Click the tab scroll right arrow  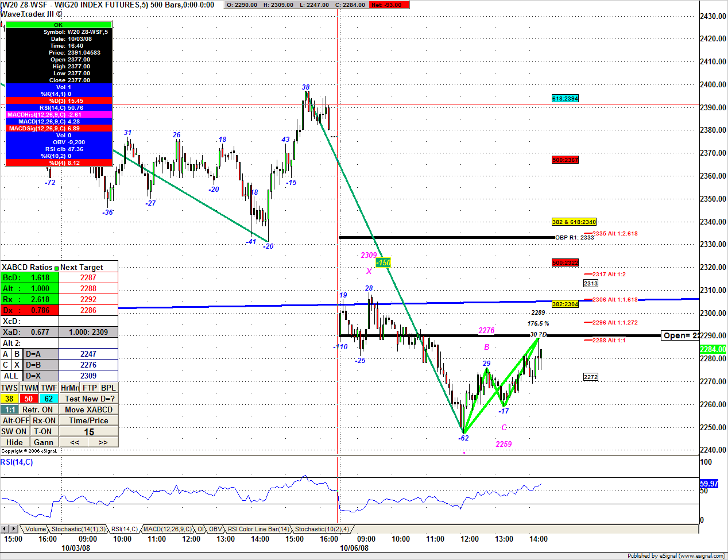[x=14, y=529]
